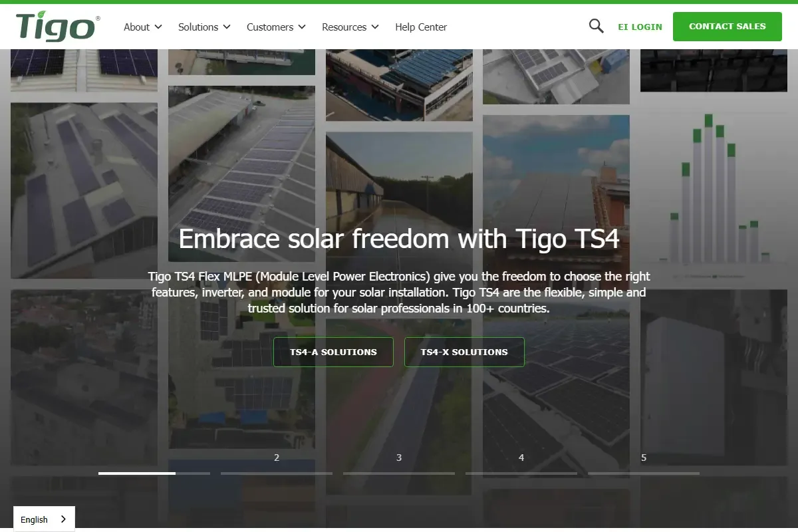
Task: Go to carousel slide 4
Action: click(521, 465)
